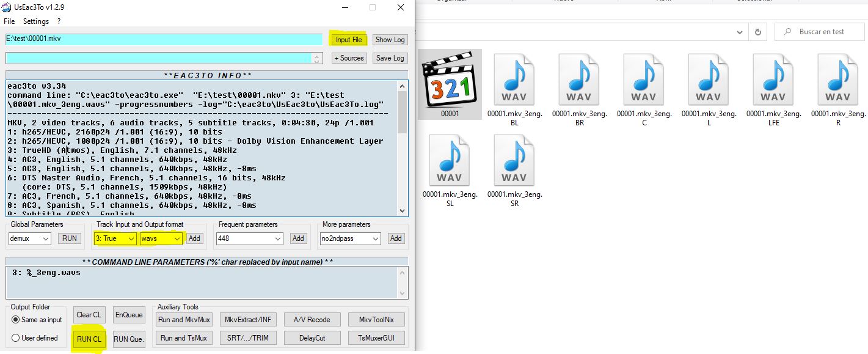
Task: Click Run and TsMux button
Action: tap(184, 338)
